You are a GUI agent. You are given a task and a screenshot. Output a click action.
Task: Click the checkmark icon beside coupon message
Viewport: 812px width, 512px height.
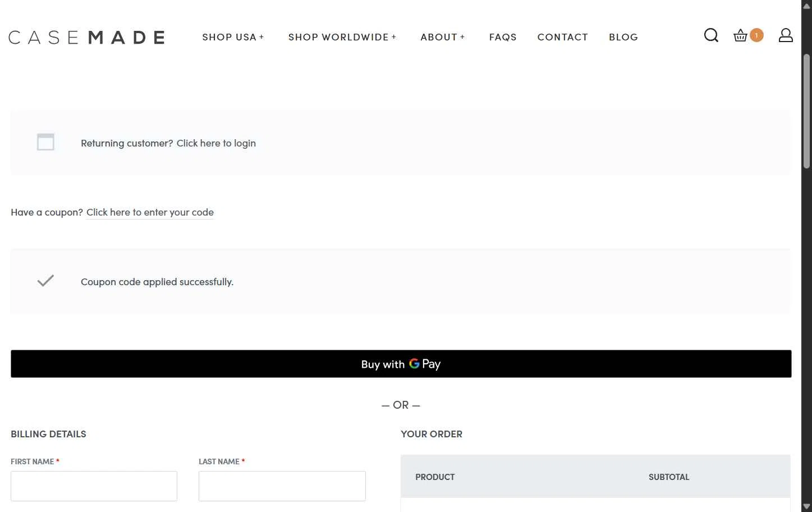(45, 281)
